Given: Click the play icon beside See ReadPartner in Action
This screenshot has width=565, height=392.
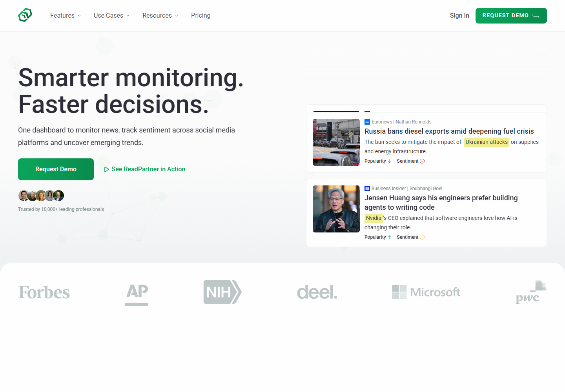Looking at the screenshot, I should [106, 169].
